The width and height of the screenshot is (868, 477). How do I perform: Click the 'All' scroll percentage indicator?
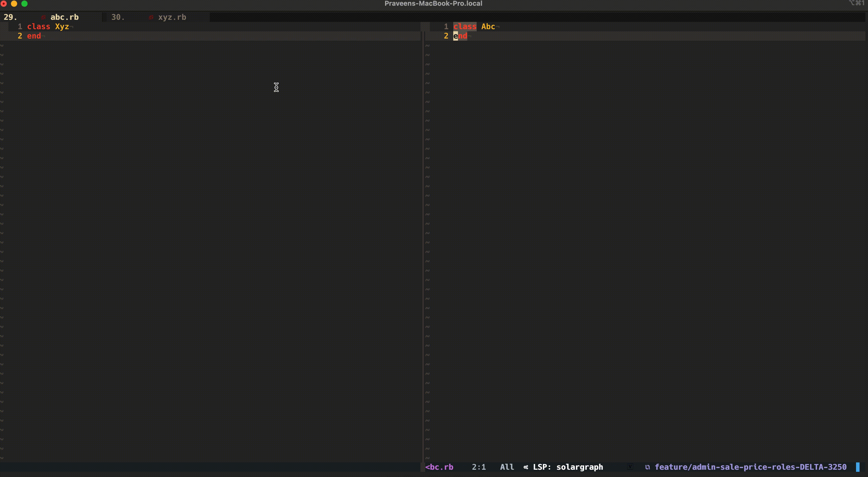pos(507,467)
